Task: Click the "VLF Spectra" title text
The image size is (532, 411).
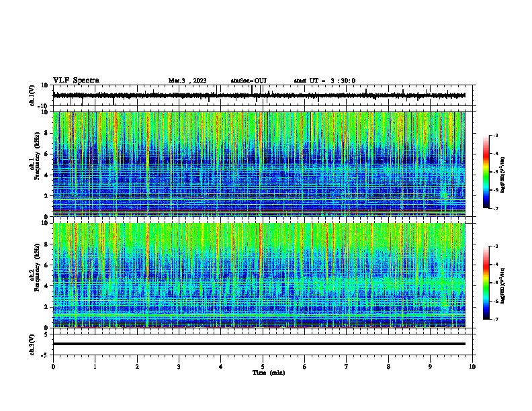Action: (x=76, y=80)
